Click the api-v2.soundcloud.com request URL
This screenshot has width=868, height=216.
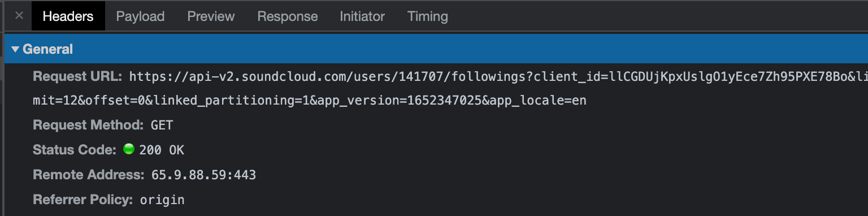tap(498, 76)
